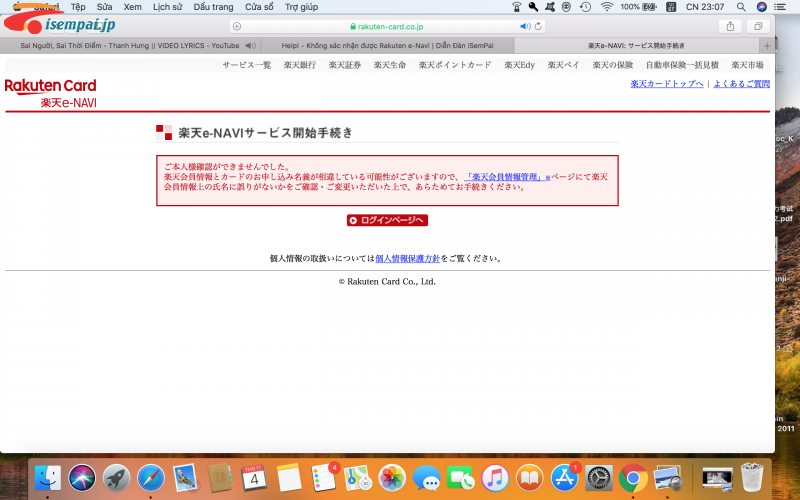
Task: Open the Lịch sử menu
Action: click(x=167, y=7)
